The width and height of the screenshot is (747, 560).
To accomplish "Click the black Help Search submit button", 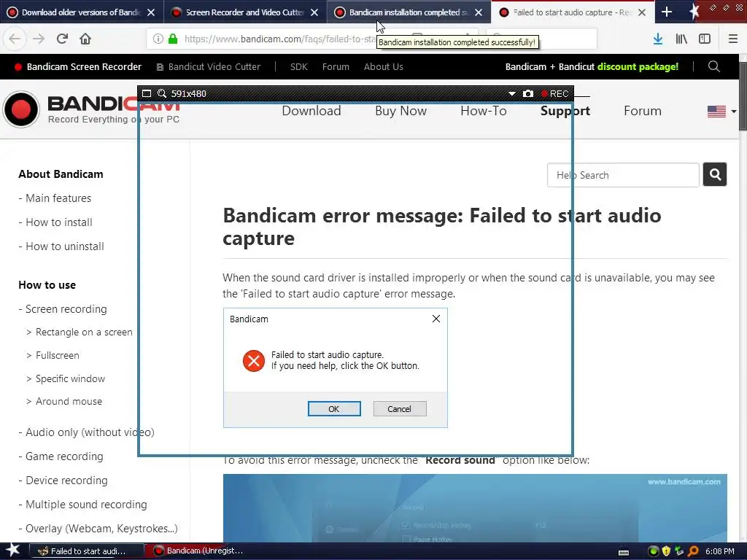I will tap(715, 175).
